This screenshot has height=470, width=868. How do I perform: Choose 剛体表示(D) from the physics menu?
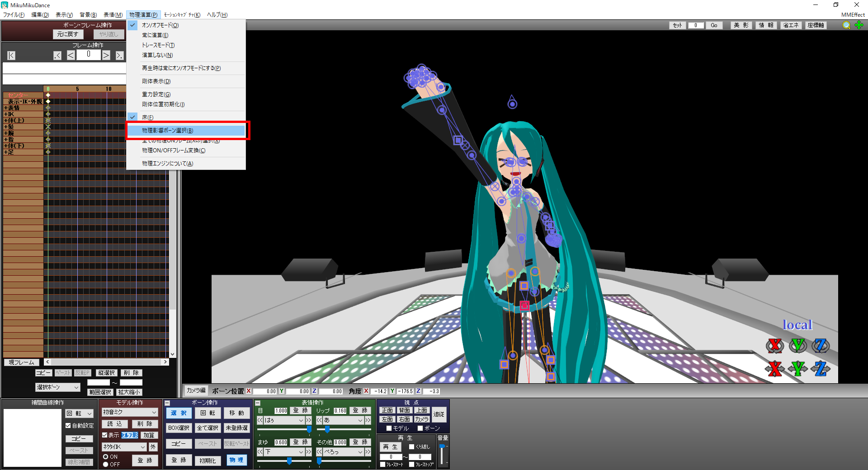(x=156, y=81)
